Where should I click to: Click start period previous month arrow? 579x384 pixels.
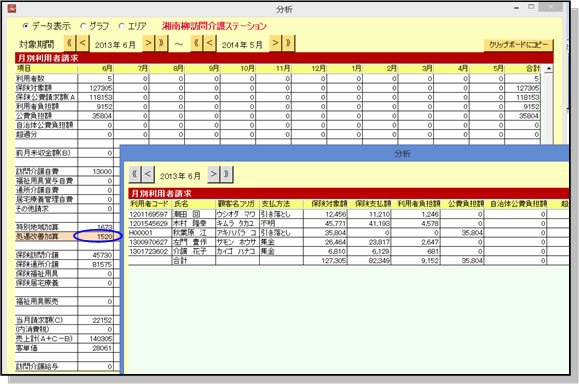click(x=83, y=44)
